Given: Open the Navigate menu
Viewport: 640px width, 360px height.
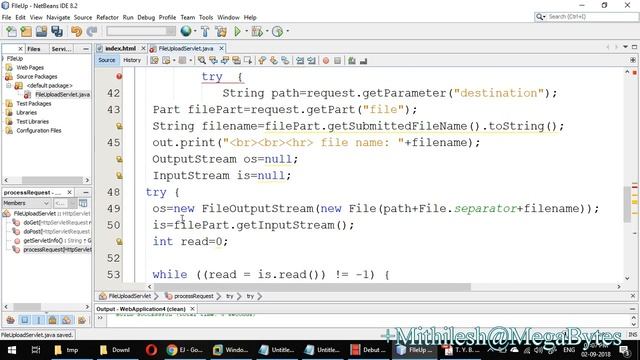Looking at the screenshot, I should [58, 18].
